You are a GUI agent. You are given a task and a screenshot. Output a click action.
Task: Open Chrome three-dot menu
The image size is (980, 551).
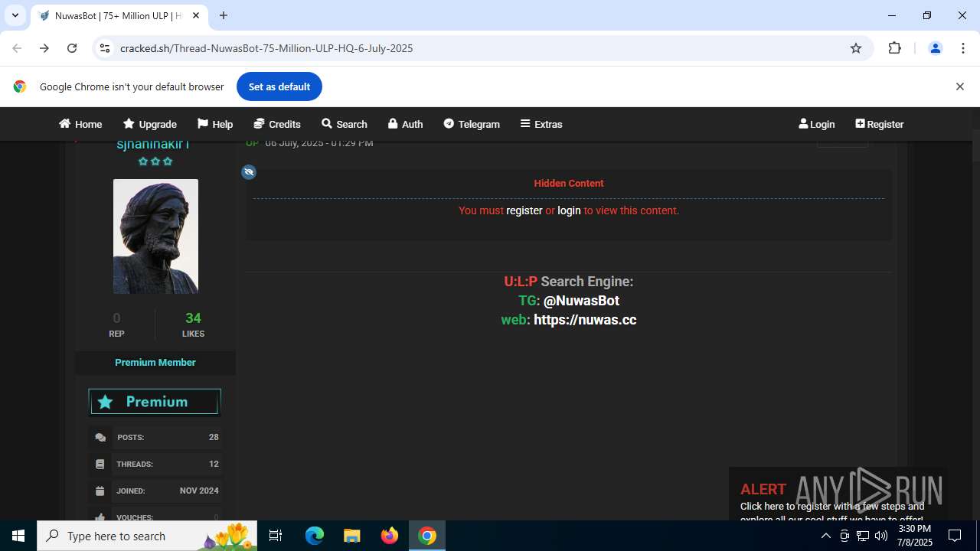pos(962,48)
